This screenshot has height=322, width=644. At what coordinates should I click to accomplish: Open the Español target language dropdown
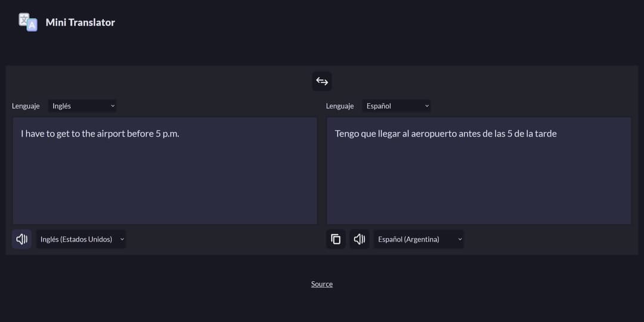pos(397,106)
